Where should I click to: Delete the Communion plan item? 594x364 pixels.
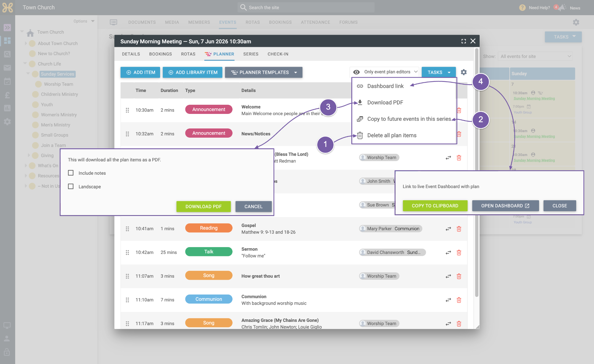click(x=459, y=300)
